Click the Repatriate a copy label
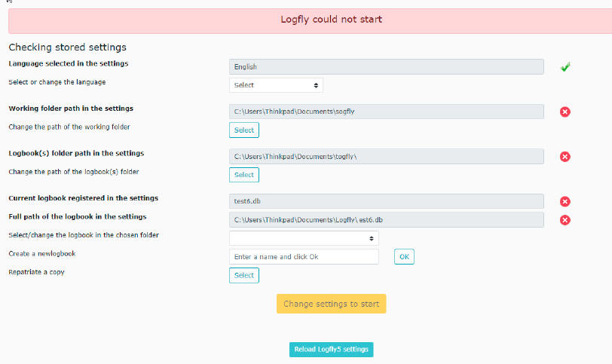Screen dimensions: 612x364 [36, 272]
